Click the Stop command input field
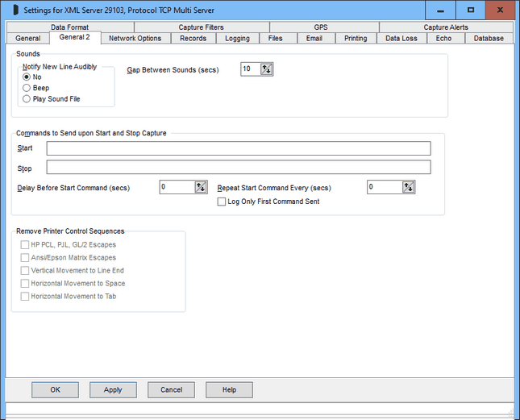Screen dimensions: 520x420 click(x=238, y=168)
